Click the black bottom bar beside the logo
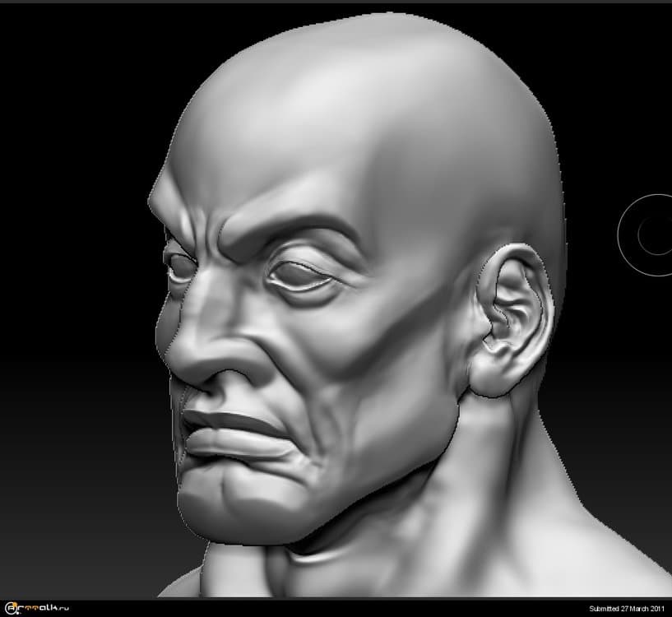Viewport: 672px width, 617px height. (x=329, y=607)
